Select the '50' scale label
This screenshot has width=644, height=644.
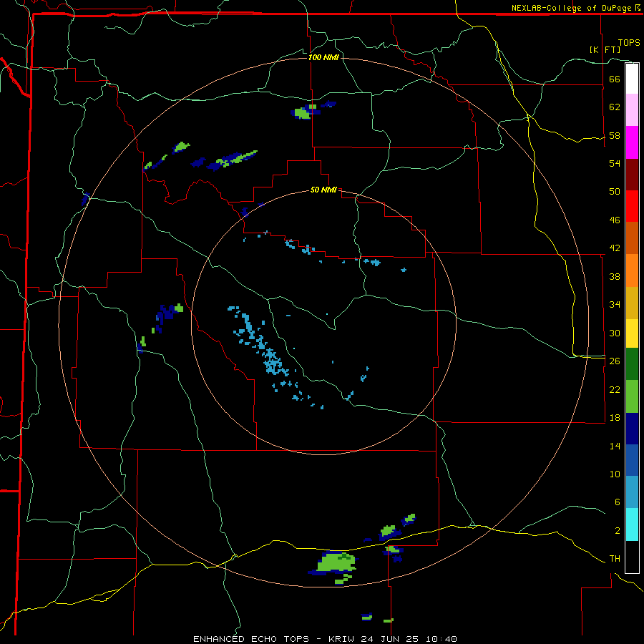coord(615,191)
